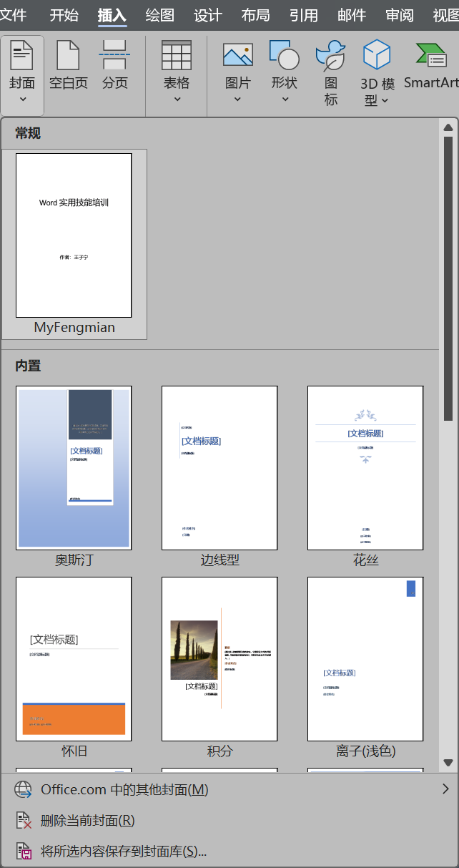Viewport: 459px width, 868px height.
Task: Click the gallery scroll down arrow
Action: (x=448, y=763)
